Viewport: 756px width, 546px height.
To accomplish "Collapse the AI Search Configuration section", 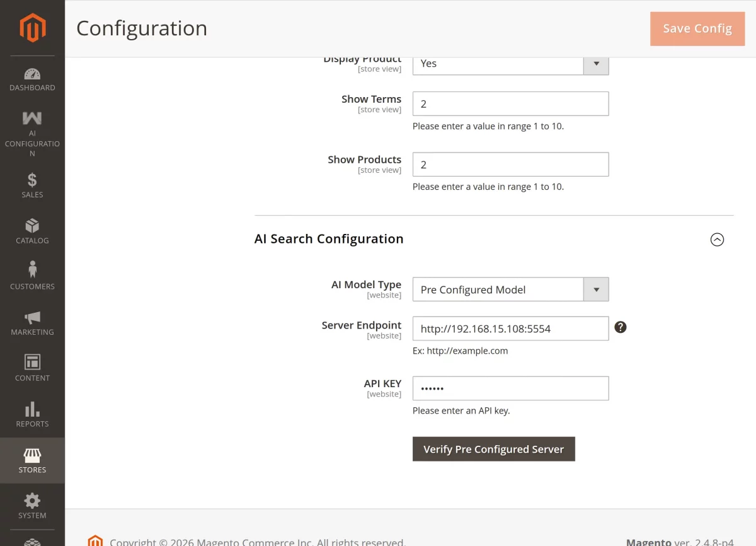I will (x=717, y=240).
